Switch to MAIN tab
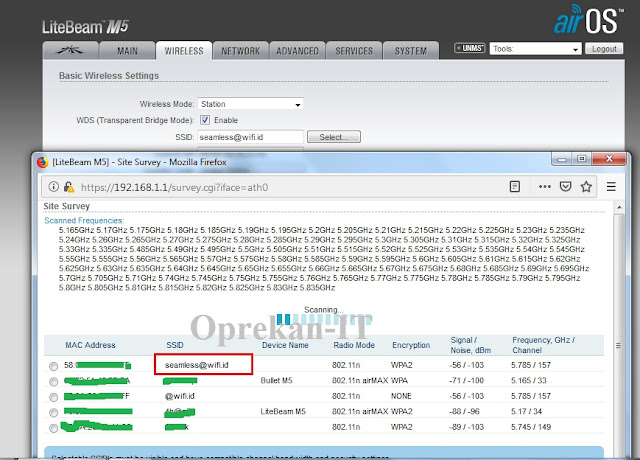Screen dimensions: 640x460 [127, 51]
